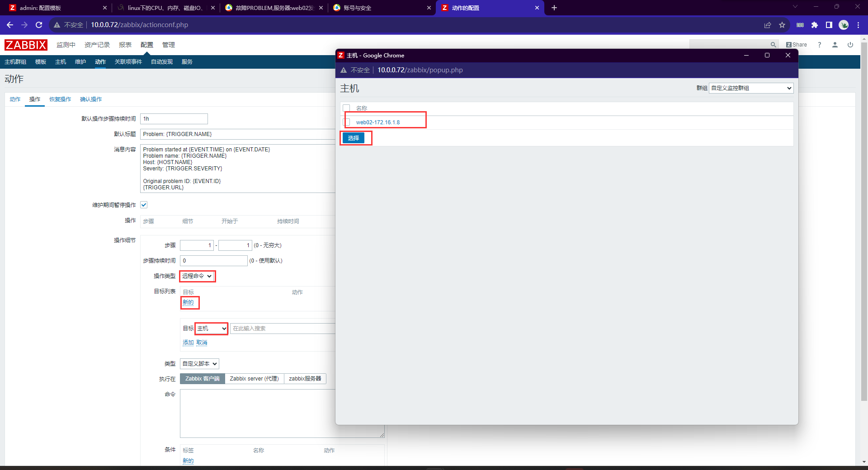
Task: Open 操作类型 远程命令 dropdown
Action: (197, 276)
